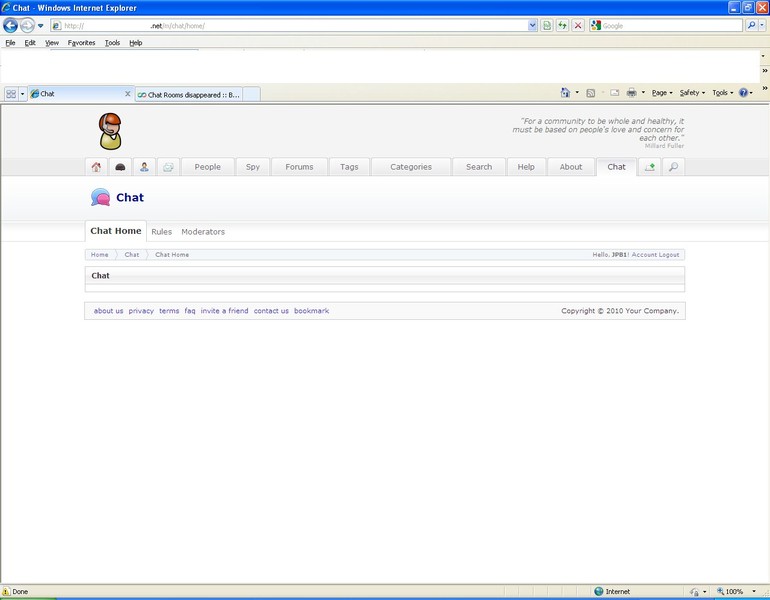Click the Chat speech bubbles icon
Screen dimensions: 770x600
click(101, 197)
